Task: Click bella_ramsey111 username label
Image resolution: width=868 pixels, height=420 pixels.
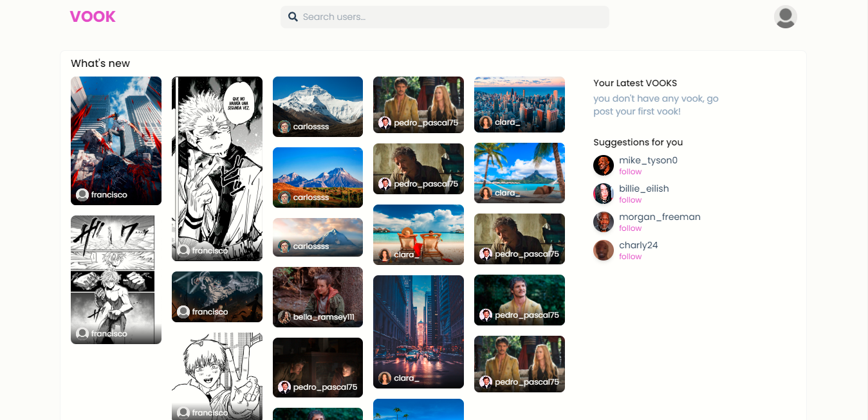Action: pyautogui.click(x=324, y=317)
